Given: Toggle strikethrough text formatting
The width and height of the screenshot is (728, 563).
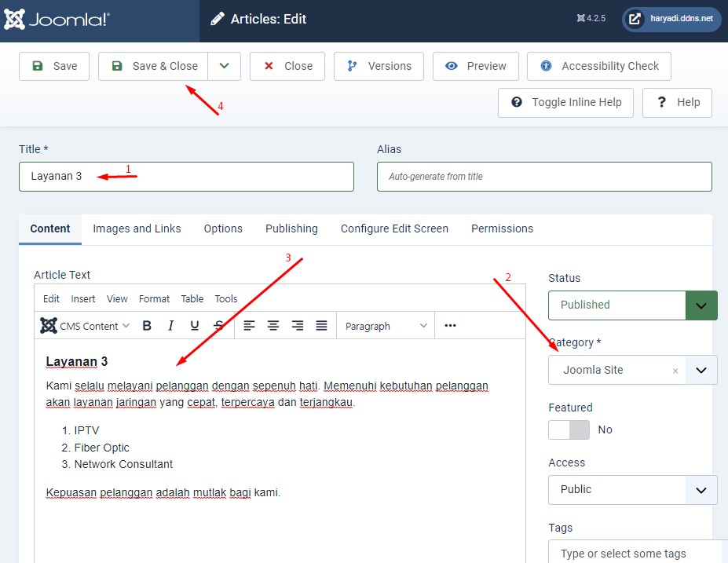Looking at the screenshot, I should [x=219, y=326].
